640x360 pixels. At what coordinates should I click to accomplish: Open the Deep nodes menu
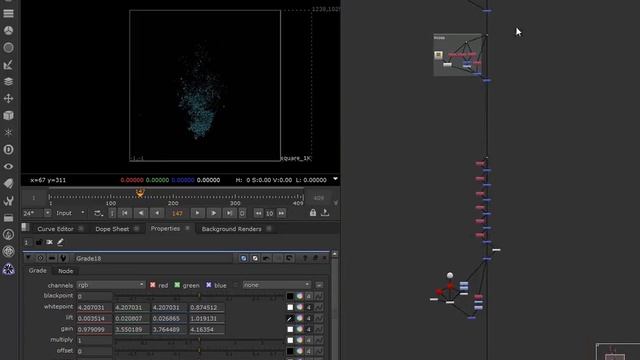click(x=8, y=150)
